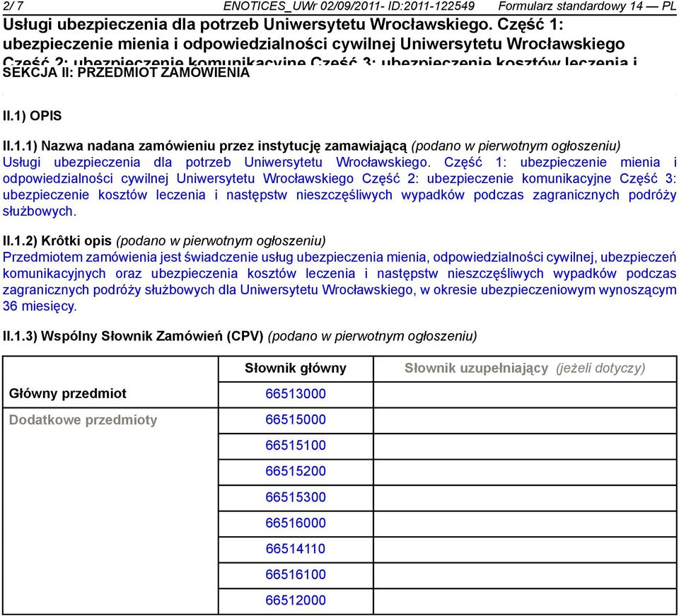Screen dimensions: 679x616
Task: Click the 'Dodatkowe przedmioty' row label
Action: coord(83,420)
